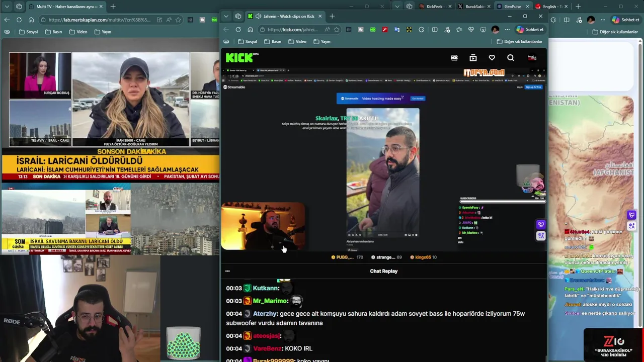
Task: Go back in the Multi TV window
Action: 7,20
